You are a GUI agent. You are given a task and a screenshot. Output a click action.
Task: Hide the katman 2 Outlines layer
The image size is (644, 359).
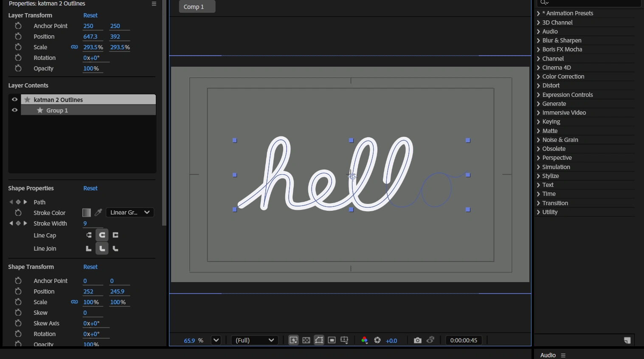pos(15,99)
